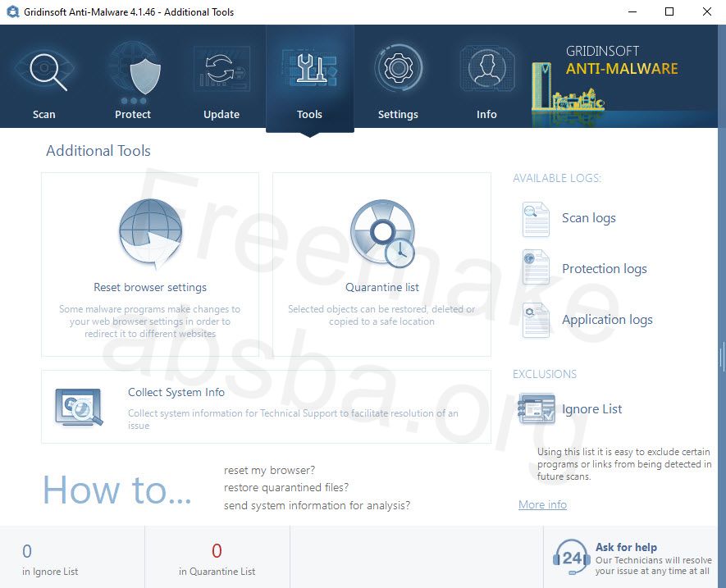The image size is (726, 588).
Task: Open Protection logs link
Action: pyautogui.click(x=605, y=268)
